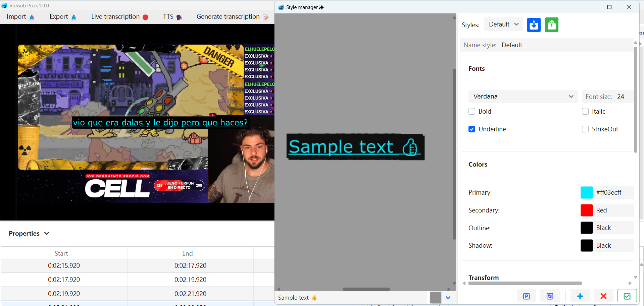
Task: Click the preview pane vertical scrollbar
Action: [x=454, y=154]
